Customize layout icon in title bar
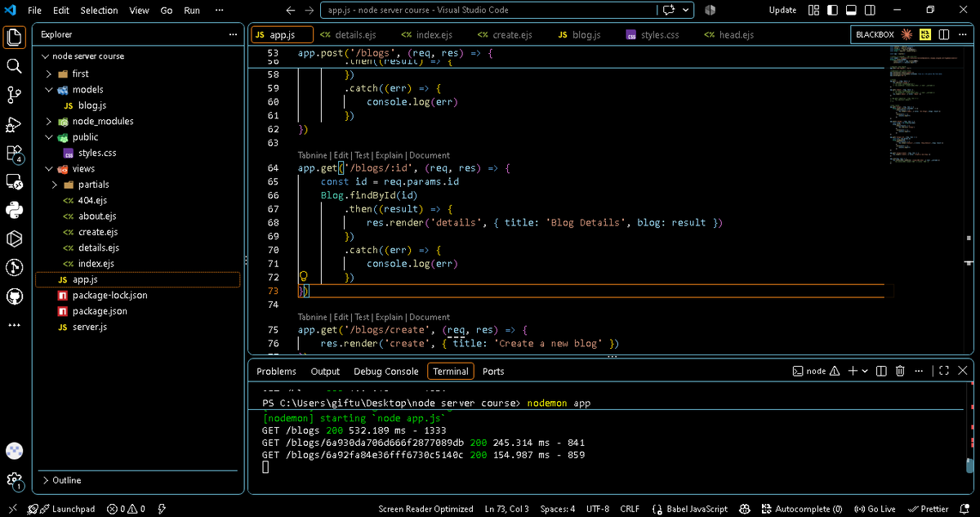The width and height of the screenshot is (980, 517). point(813,10)
